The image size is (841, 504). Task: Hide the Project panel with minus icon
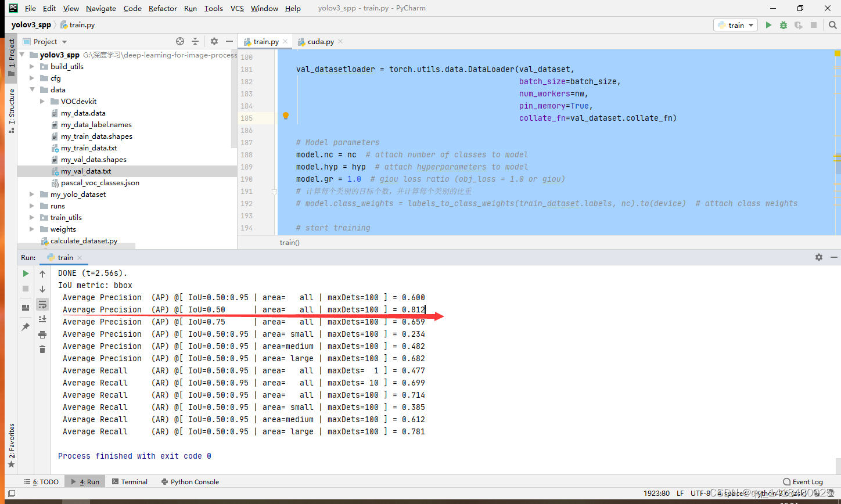(229, 41)
